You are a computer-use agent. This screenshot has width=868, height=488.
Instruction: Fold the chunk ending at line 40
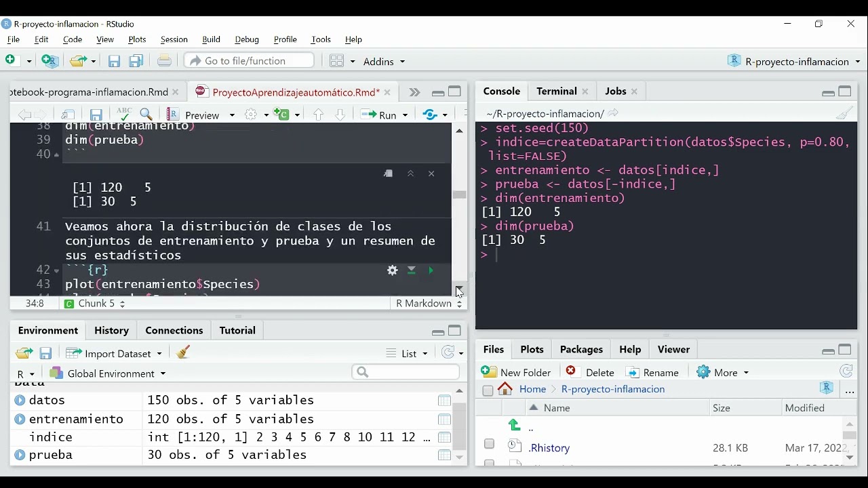pos(57,156)
